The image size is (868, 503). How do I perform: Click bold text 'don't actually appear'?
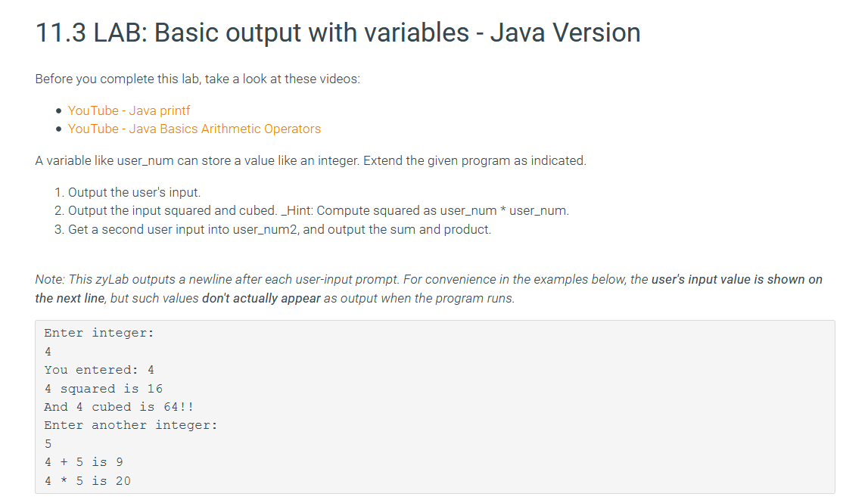261,298
